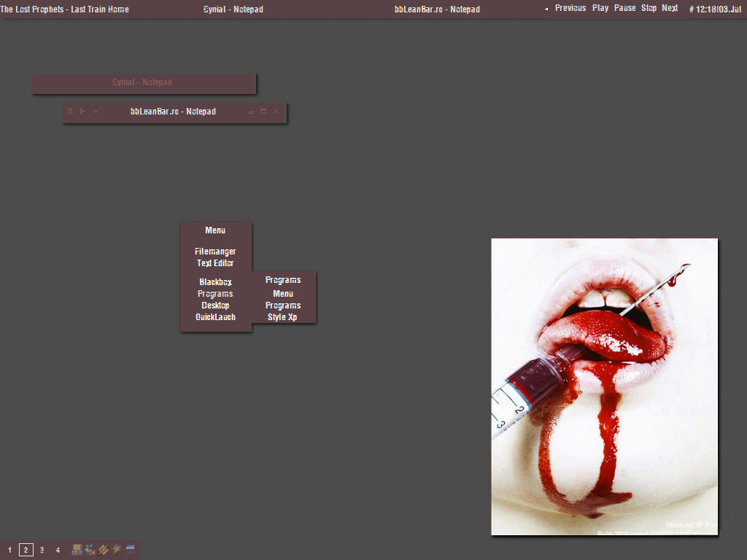
Task: Click the blue bar tray icon
Action: [130, 549]
